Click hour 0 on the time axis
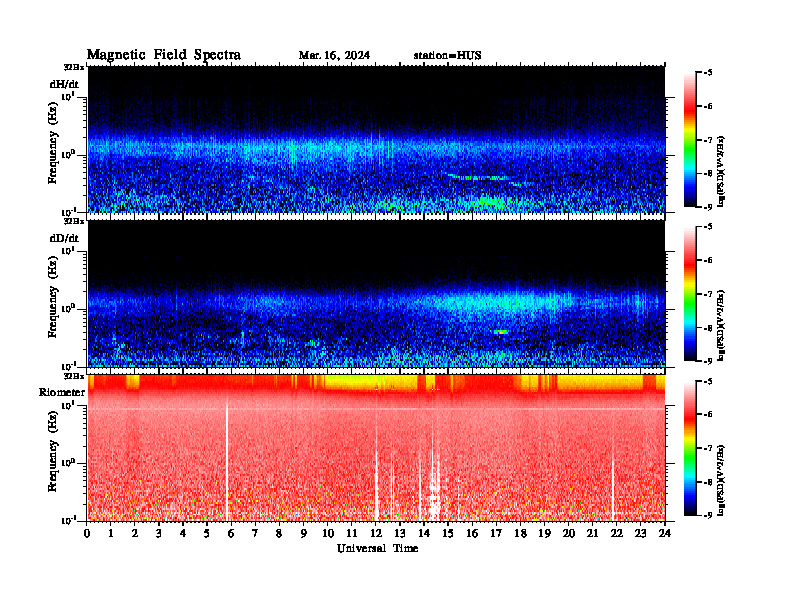 coord(87,533)
